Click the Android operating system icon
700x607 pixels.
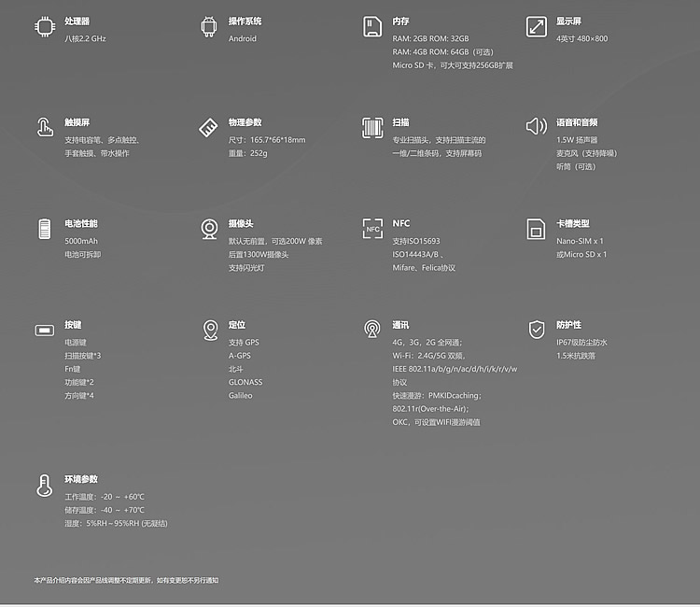pos(209,26)
